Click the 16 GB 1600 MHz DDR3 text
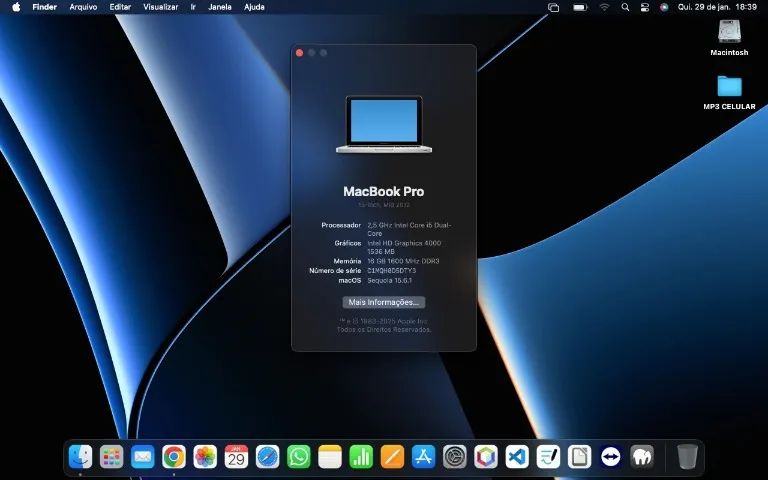 click(x=403, y=261)
